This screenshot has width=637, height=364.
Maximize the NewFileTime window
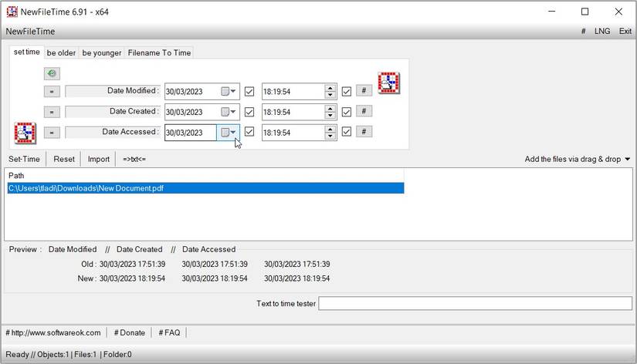585,12
